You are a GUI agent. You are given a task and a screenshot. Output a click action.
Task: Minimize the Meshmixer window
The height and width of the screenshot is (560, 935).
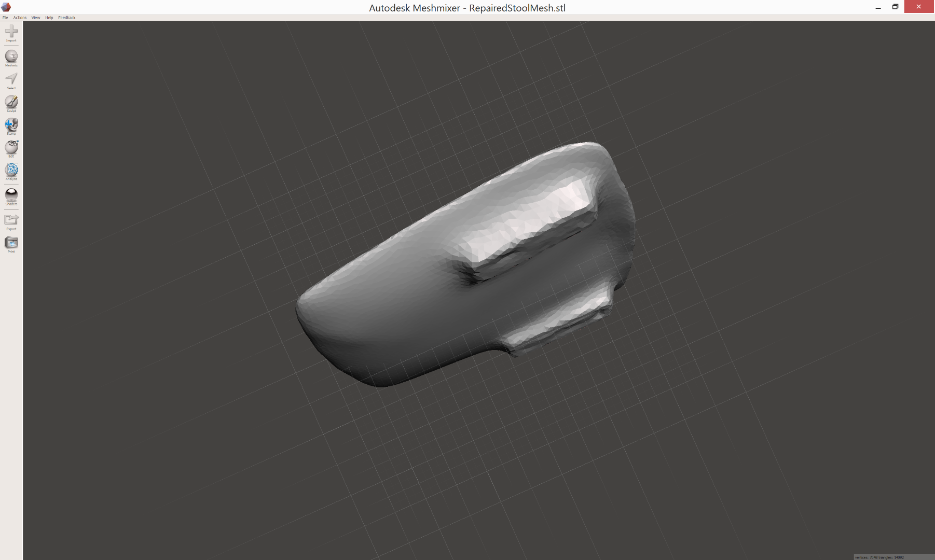tap(878, 7)
